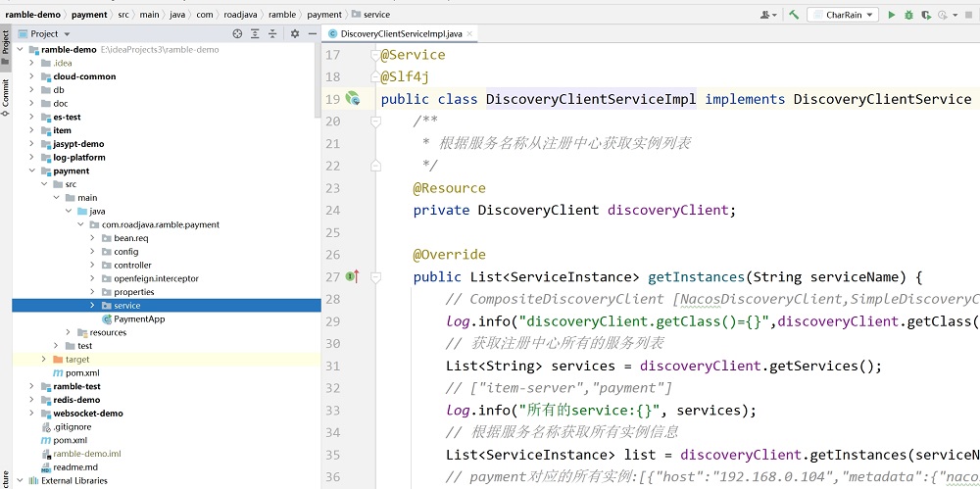The width and height of the screenshot is (980, 489).
Task: Open Project panel gear settings
Action: coord(295,33)
